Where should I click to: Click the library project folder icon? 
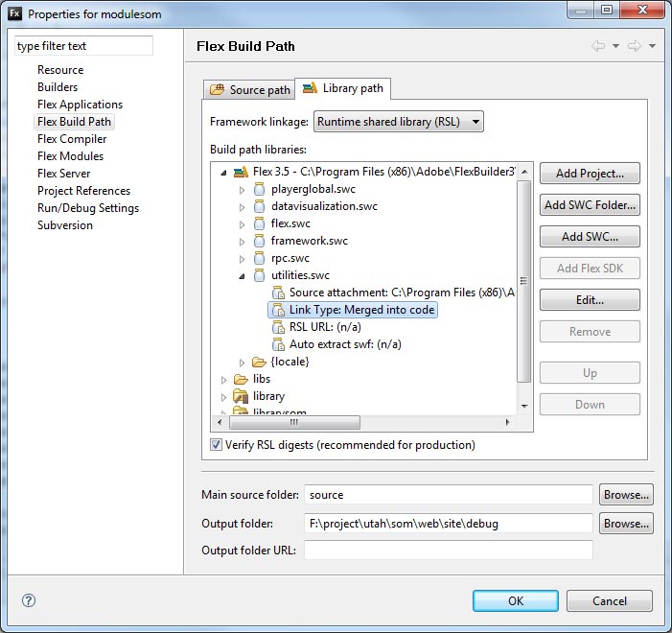coord(241,396)
